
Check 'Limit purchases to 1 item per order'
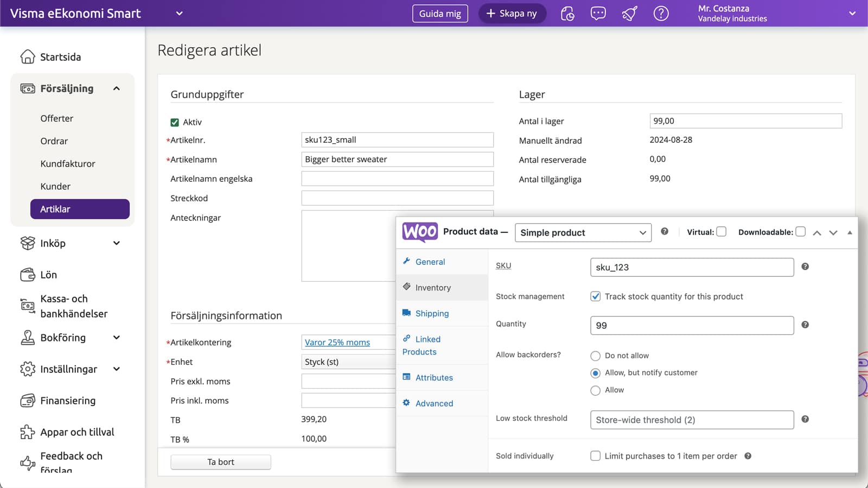tap(595, 456)
